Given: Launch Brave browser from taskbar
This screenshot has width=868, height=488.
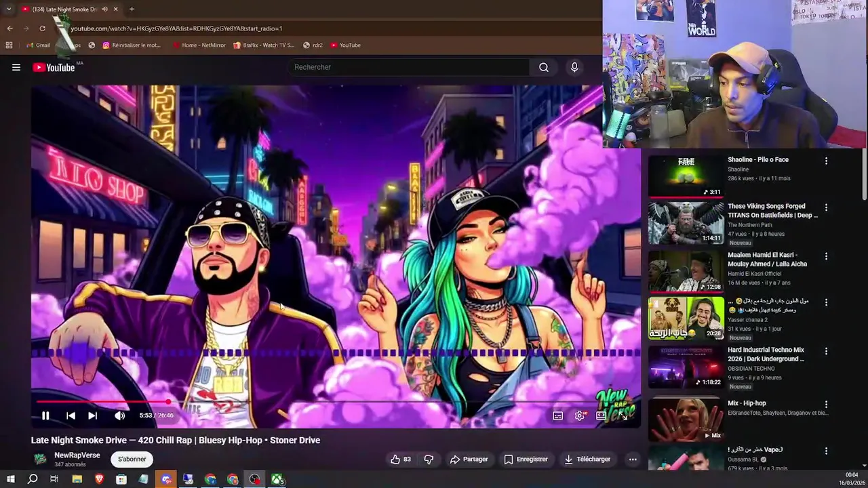Looking at the screenshot, I should [x=99, y=479].
